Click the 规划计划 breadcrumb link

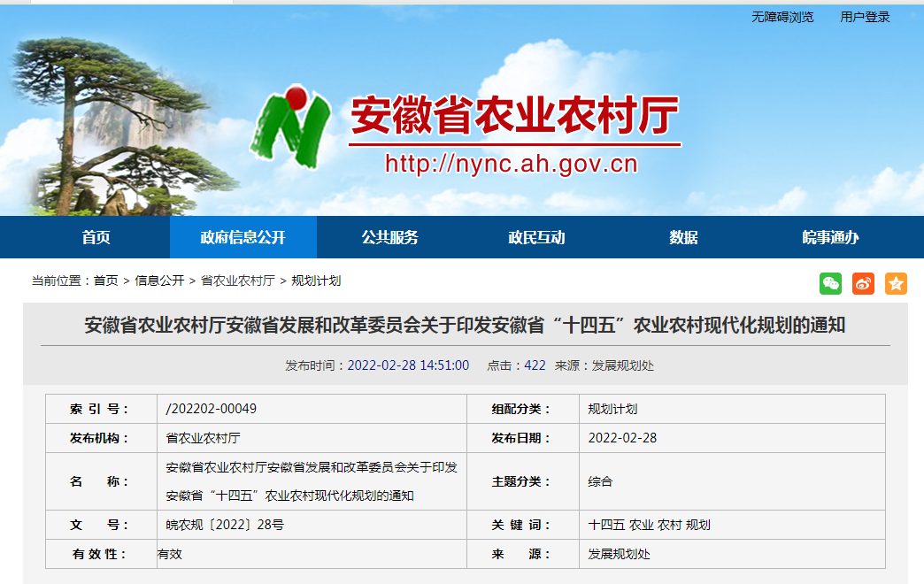click(x=316, y=280)
